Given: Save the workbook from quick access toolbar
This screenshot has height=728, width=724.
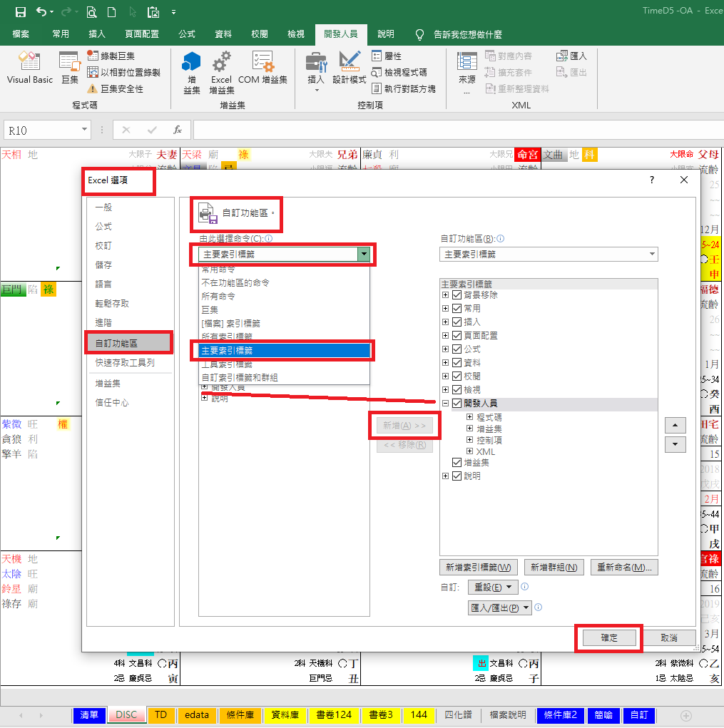Looking at the screenshot, I should click(x=21, y=11).
